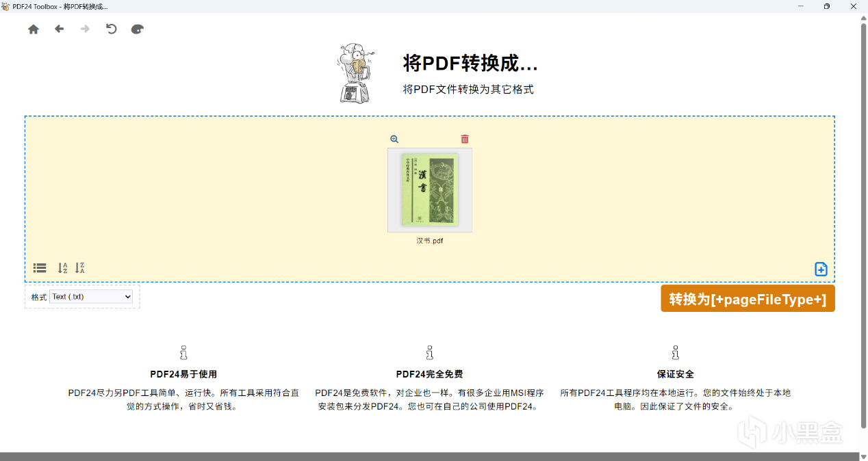This screenshot has width=868, height=461.
Task: Close the PDF24 Toolbox window
Action: click(x=854, y=6)
